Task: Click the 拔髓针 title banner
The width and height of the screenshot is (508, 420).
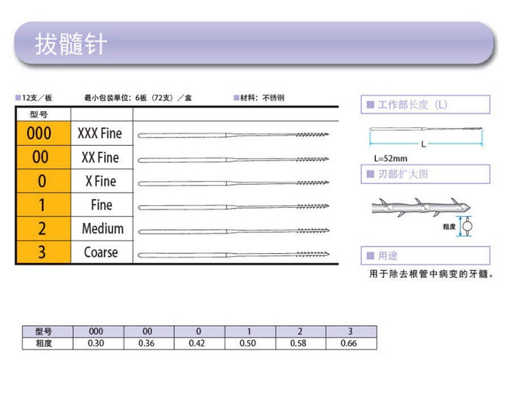Action: 254,43
